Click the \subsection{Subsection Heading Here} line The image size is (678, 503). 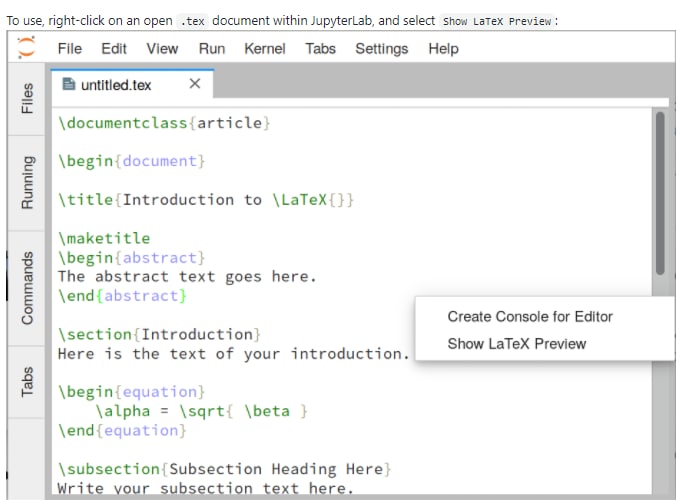coord(224,469)
